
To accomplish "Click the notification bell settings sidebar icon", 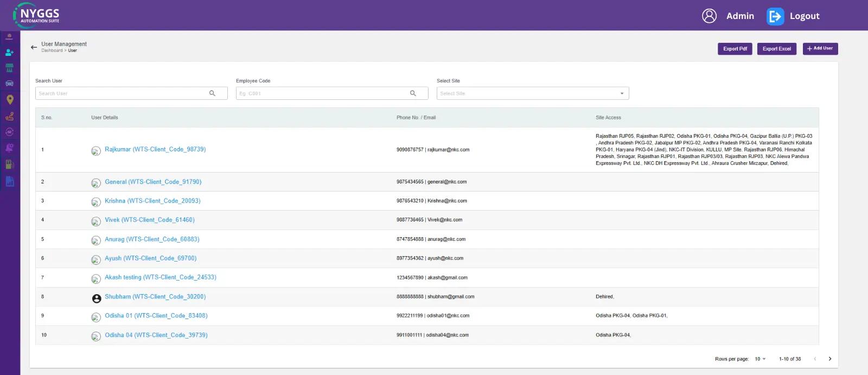I will pos(9,148).
